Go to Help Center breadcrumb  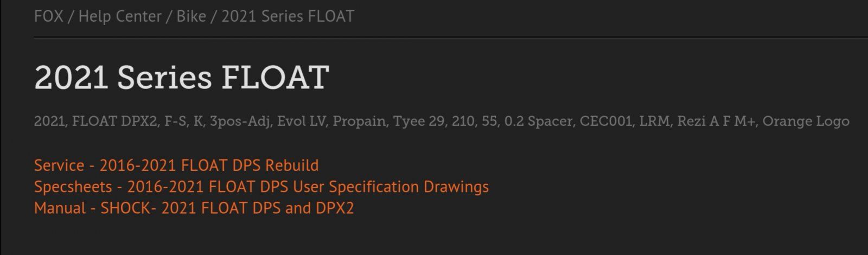point(120,16)
